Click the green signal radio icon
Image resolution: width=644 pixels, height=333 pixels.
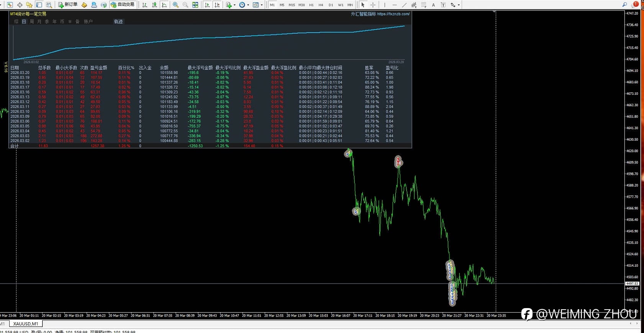pos(103,5)
